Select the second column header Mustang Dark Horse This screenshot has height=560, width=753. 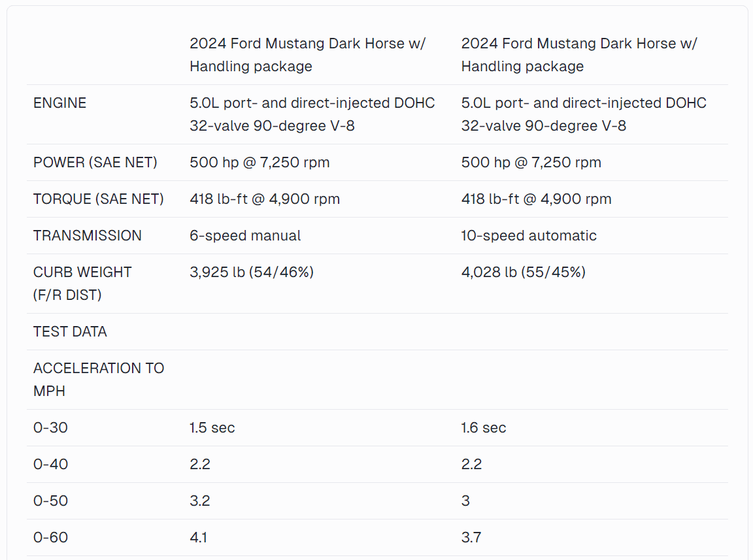(579, 55)
